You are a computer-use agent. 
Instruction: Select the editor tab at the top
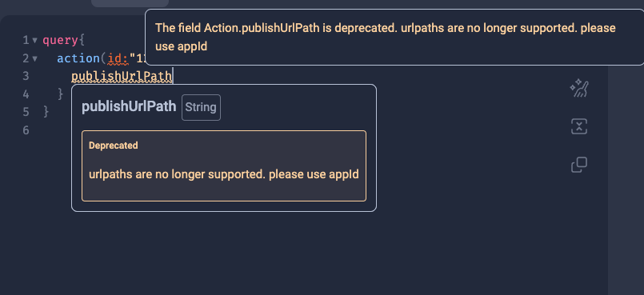tap(130, 3)
